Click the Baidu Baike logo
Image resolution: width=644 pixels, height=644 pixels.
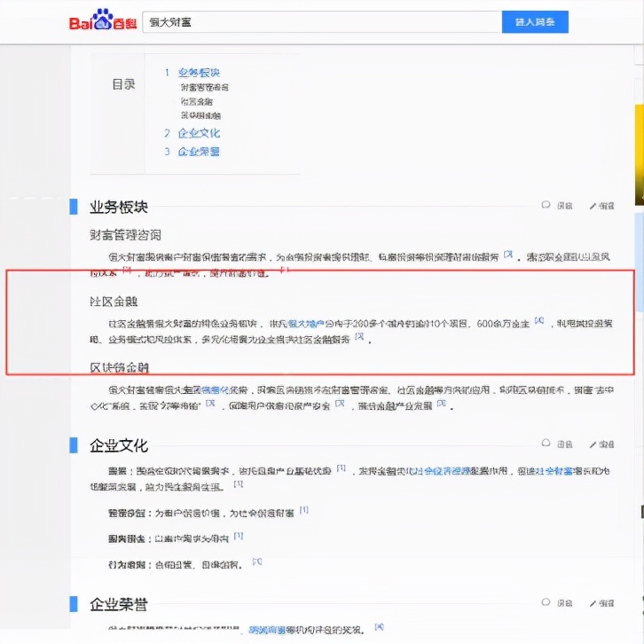(103, 20)
